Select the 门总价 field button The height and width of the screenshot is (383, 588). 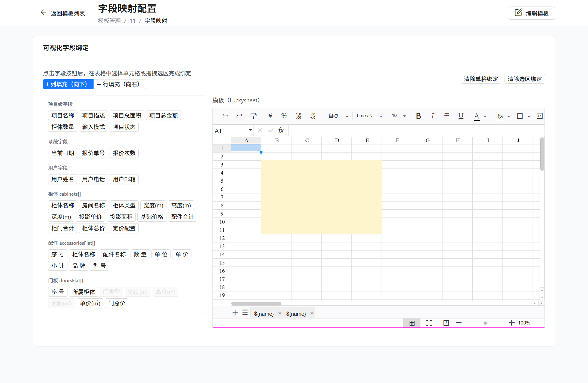click(117, 303)
